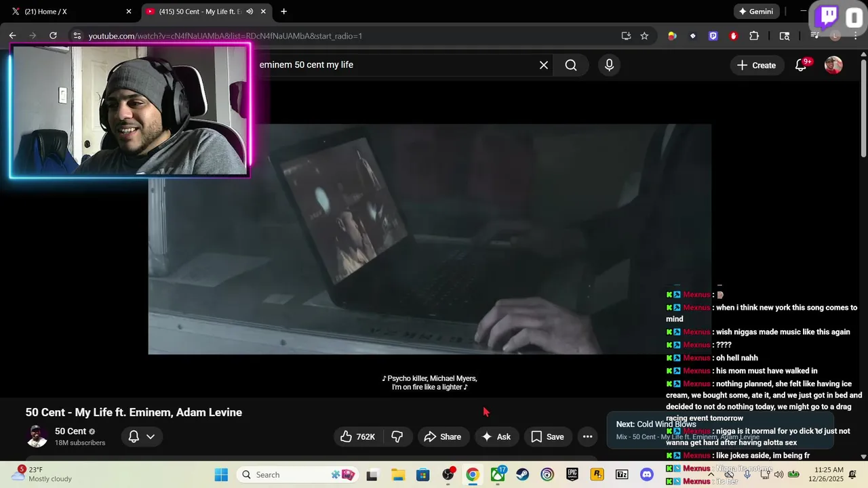The image size is (868, 488).
Task: Bookmark this page with the star icon
Action: point(644,36)
